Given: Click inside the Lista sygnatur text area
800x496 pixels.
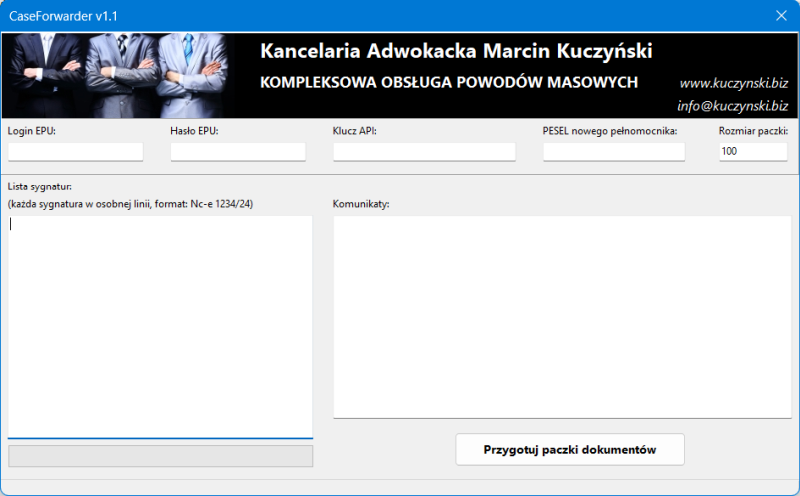Looking at the screenshot, I should [160, 325].
